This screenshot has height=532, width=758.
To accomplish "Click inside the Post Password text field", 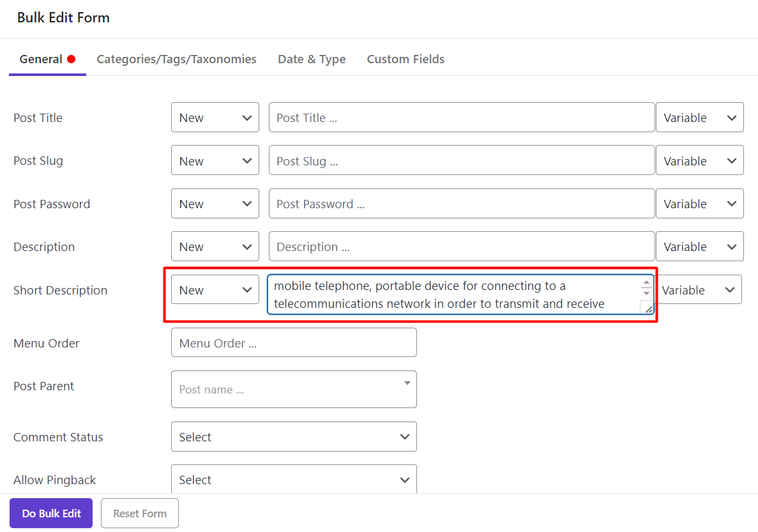I will (x=461, y=204).
